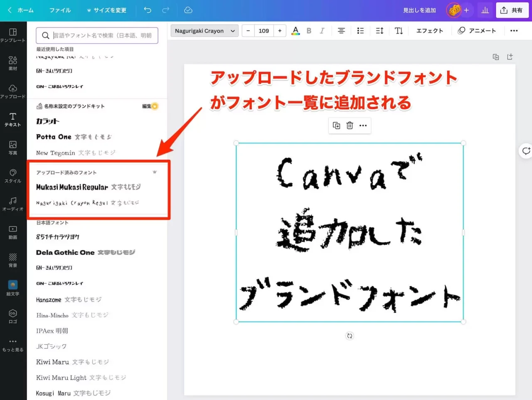Add a new page icon above canvas
532x400 pixels.
[510, 57]
